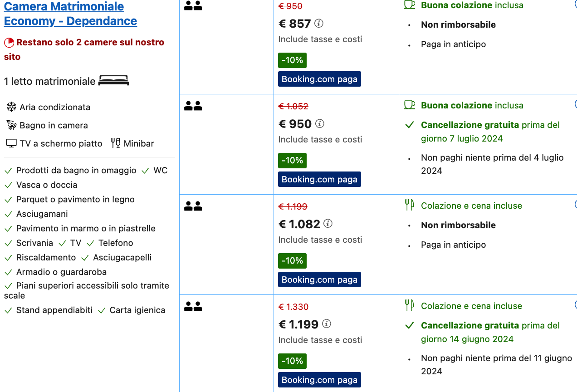Click fork and knife icon for € 1.082 offer

(x=409, y=205)
